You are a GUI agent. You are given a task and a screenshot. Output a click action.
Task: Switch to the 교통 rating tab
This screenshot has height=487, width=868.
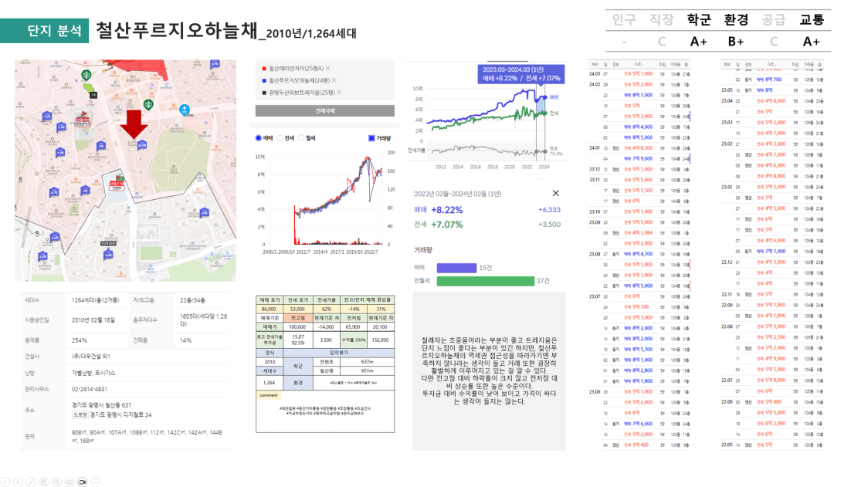point(812,20)
